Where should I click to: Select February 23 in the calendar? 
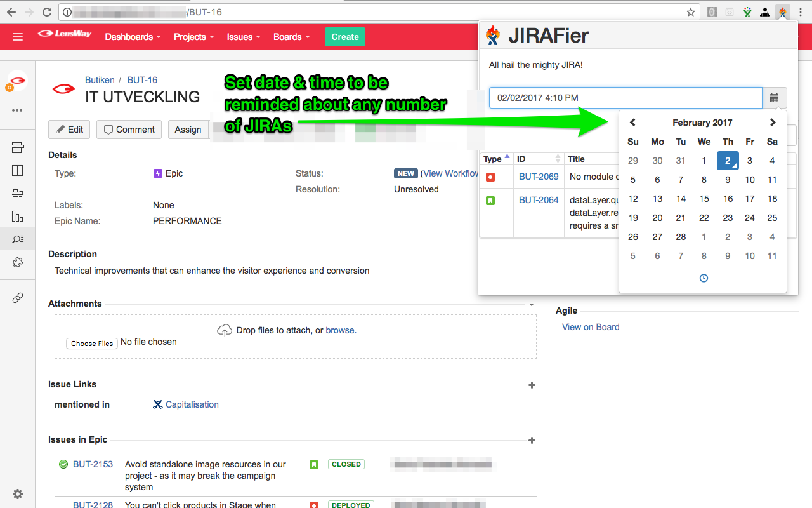728,218
